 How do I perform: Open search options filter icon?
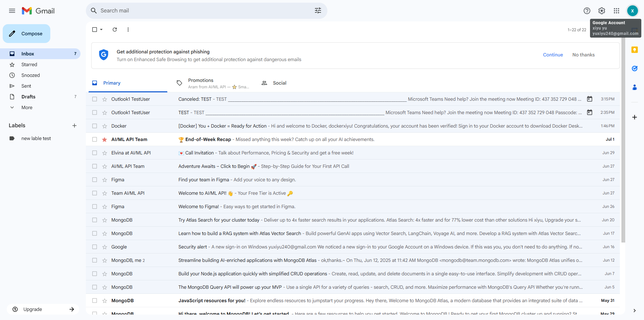318,11
